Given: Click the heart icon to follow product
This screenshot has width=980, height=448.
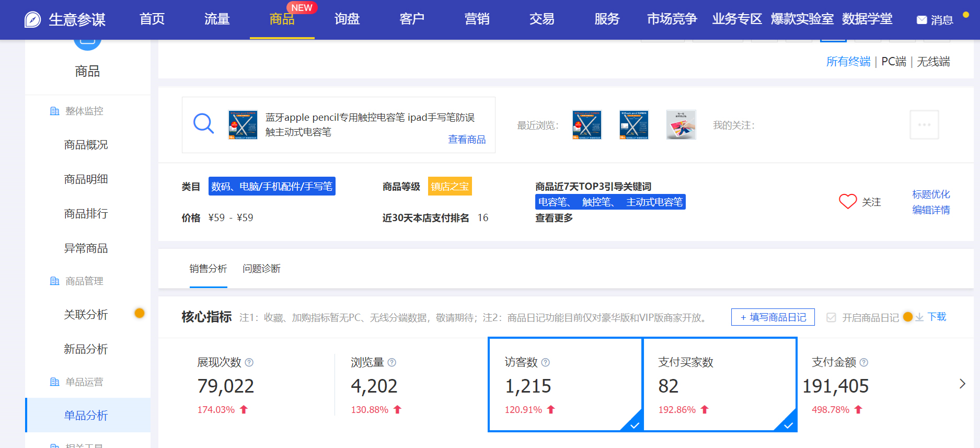Looking at the screenshot, I should 847,201.
